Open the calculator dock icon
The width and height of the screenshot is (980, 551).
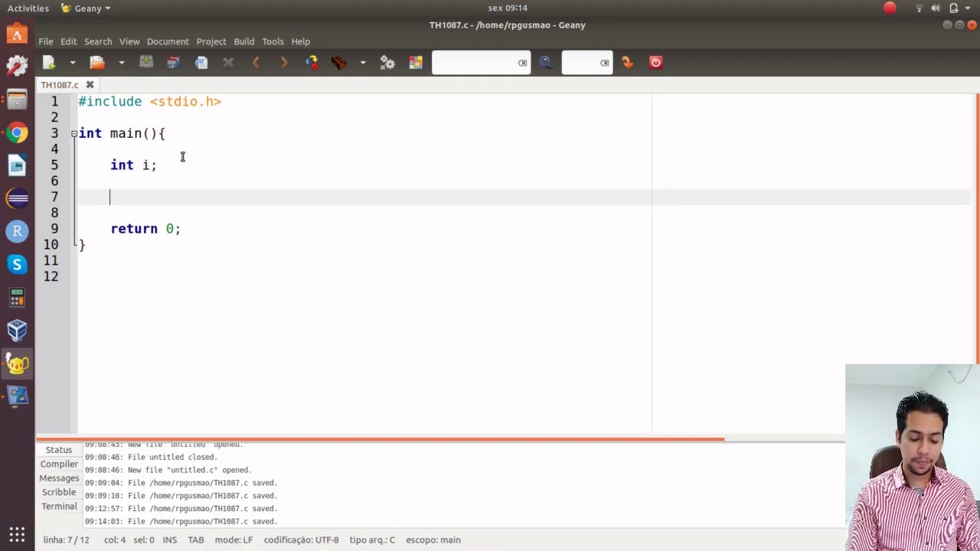click(x=17, y=297)
